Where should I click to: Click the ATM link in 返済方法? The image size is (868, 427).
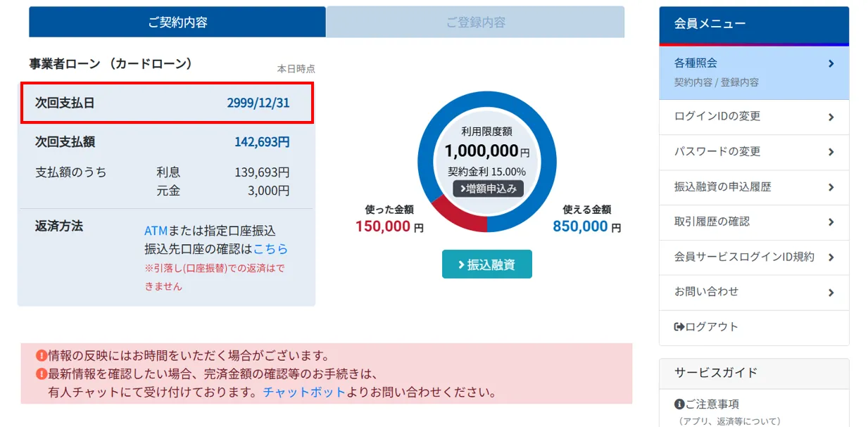(x=156, y=231)
